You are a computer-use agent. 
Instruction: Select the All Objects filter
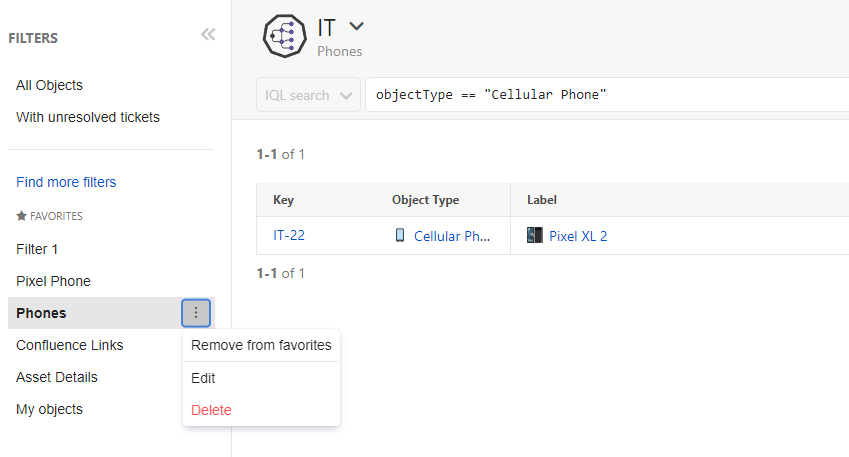(49, 85)
